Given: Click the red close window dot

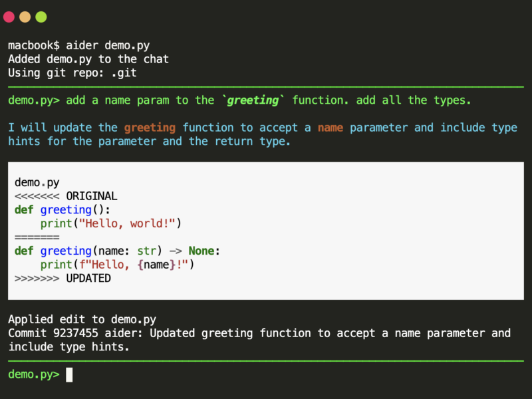Looking at the screenshot, I should (9, 17).
